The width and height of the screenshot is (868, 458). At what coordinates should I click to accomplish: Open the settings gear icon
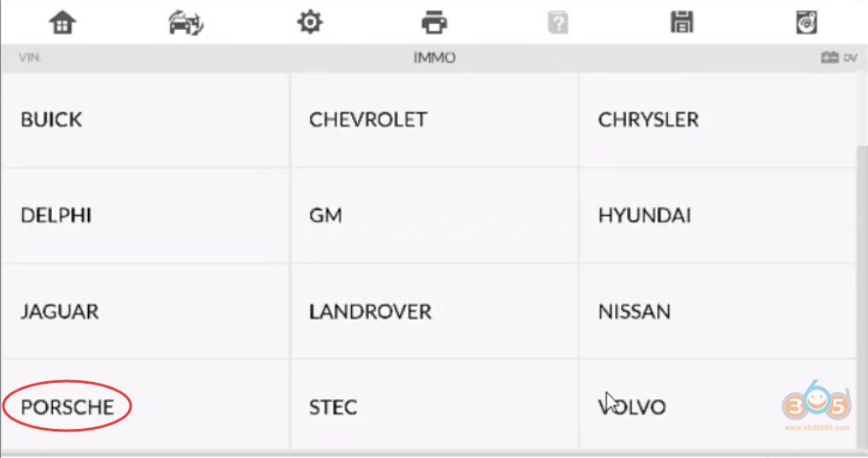coord(309,23)
